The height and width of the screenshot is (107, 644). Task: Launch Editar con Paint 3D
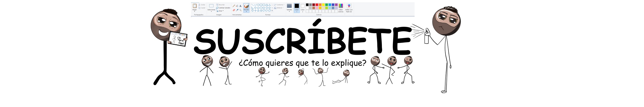pyautogui.click(x=349, y=8)
